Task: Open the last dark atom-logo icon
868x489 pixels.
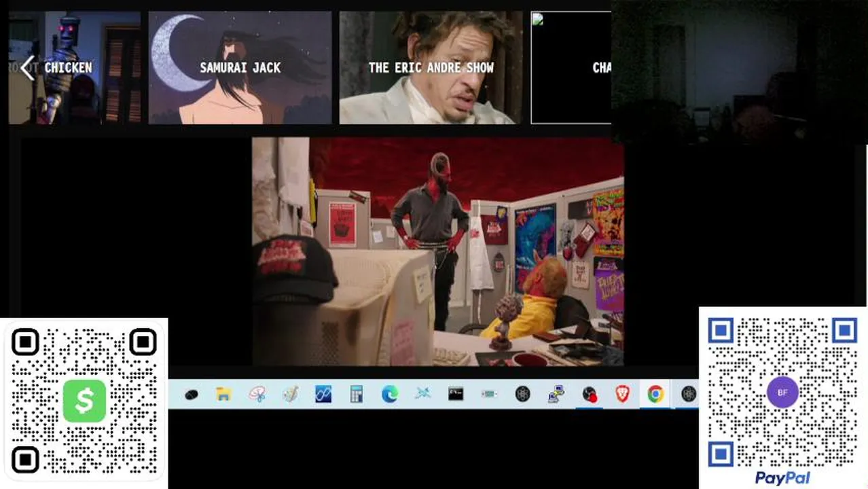Action: 689,394
